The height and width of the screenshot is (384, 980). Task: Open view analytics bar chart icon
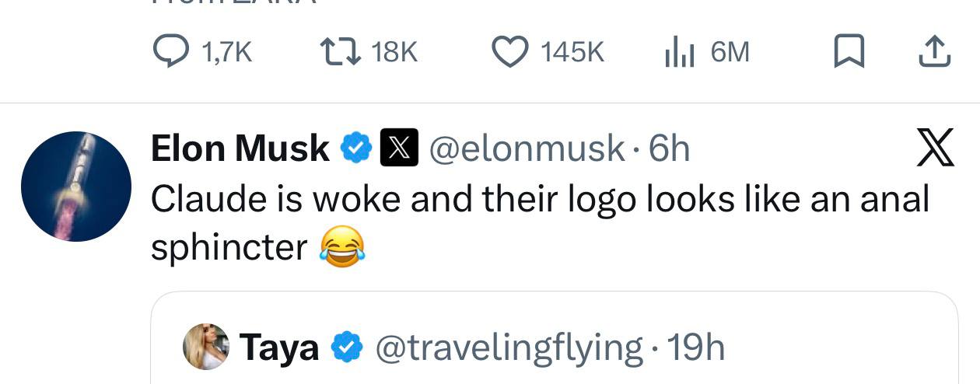pos(678,52)
